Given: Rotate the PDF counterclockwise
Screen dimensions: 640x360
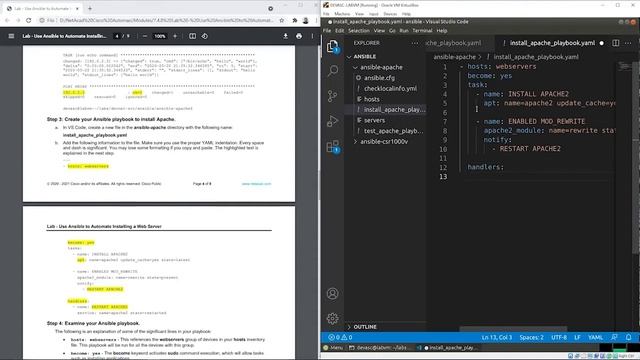Looking at the screenshot, I should coord(204,36).
